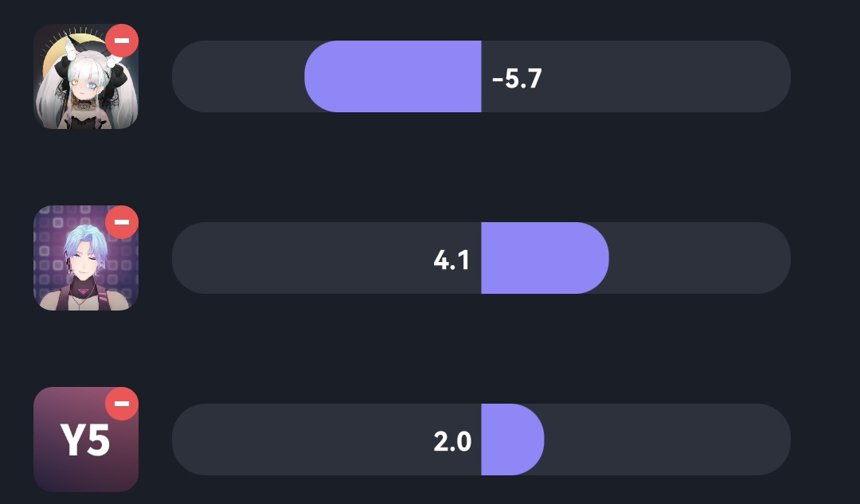The width and height of the screenshot is (860, 504).
Task: Set the 4.1 slider to its maximum end
Action: coord(782,258)
